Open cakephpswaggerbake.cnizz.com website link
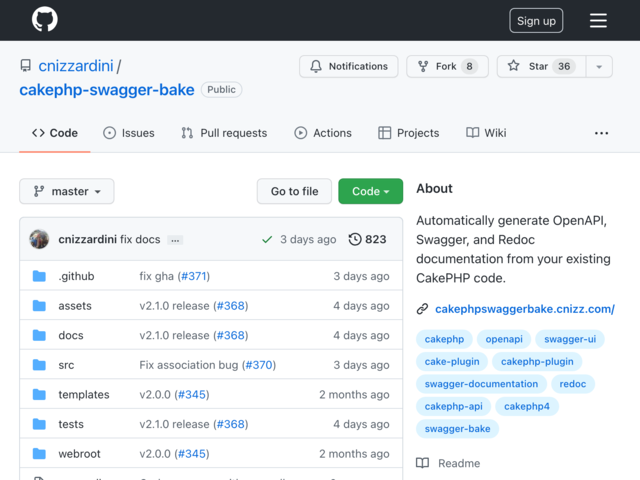Viewport: 640px width, 480px height. [x=525, y=309]
